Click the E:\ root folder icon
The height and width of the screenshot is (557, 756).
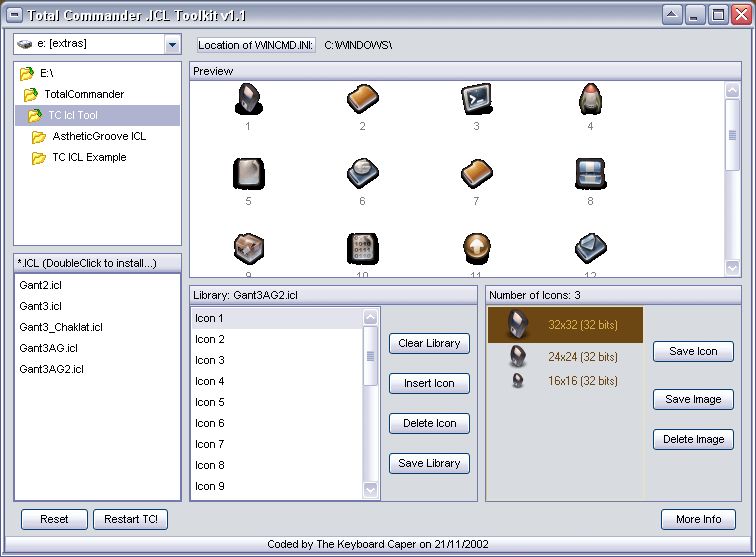pos(27,74)
